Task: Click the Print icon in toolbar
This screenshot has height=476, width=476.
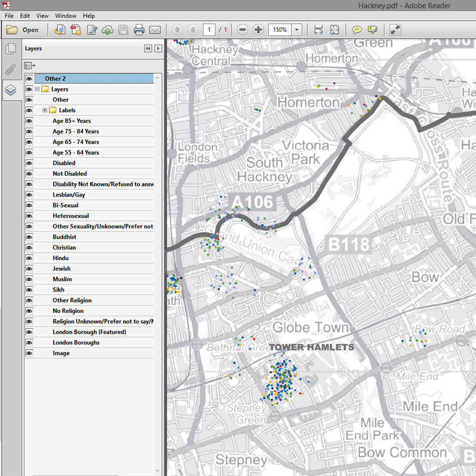Action: click(x=139, y=30)
